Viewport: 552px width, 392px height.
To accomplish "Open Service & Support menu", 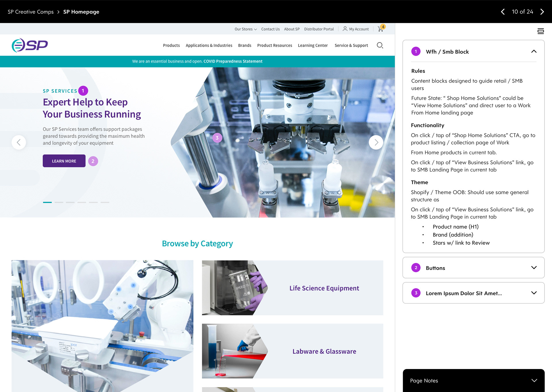I will pyautogui.click(x=351, y=45).
